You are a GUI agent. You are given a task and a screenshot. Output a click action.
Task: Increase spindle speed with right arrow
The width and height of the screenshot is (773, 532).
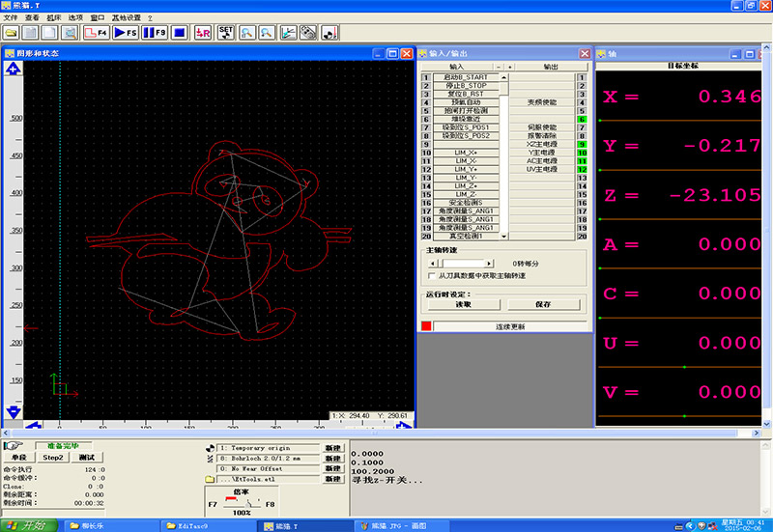click(x=489, y=264)
